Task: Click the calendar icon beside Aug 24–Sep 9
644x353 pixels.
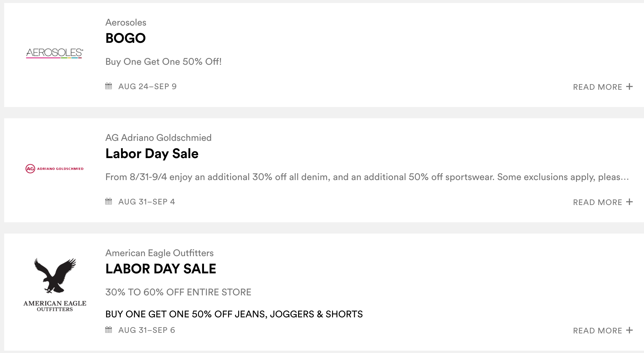Action: coord(109,86)
